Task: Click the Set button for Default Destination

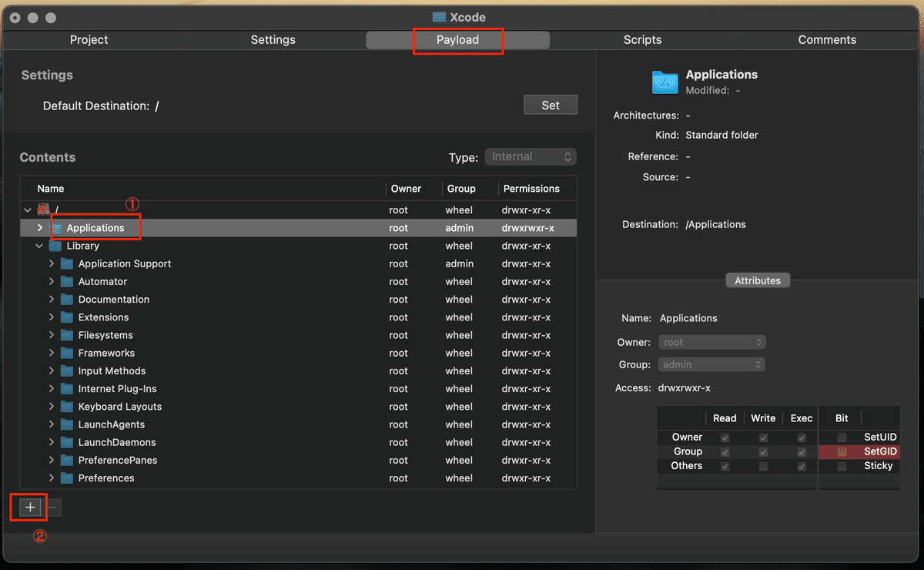Action: pos(550,104)
